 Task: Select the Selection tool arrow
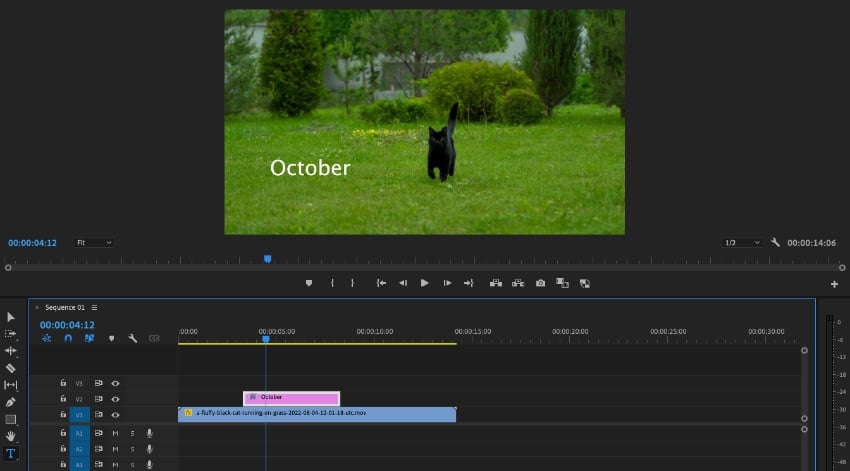click(10, 317)
